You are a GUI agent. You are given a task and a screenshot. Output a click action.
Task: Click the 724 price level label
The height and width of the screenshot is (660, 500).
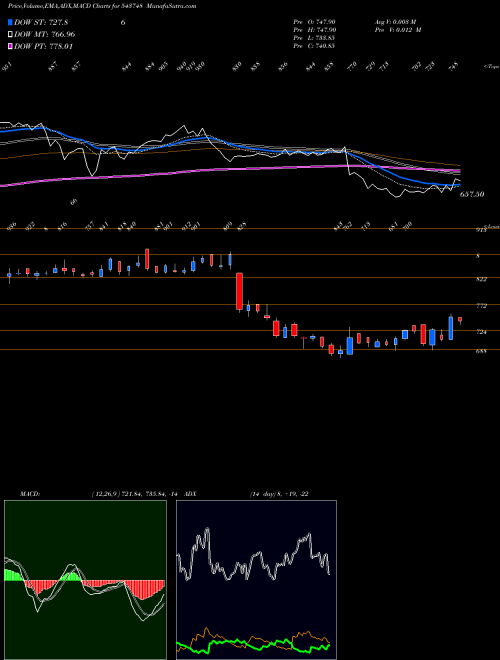pyautogui.click(x=481, y=332)
